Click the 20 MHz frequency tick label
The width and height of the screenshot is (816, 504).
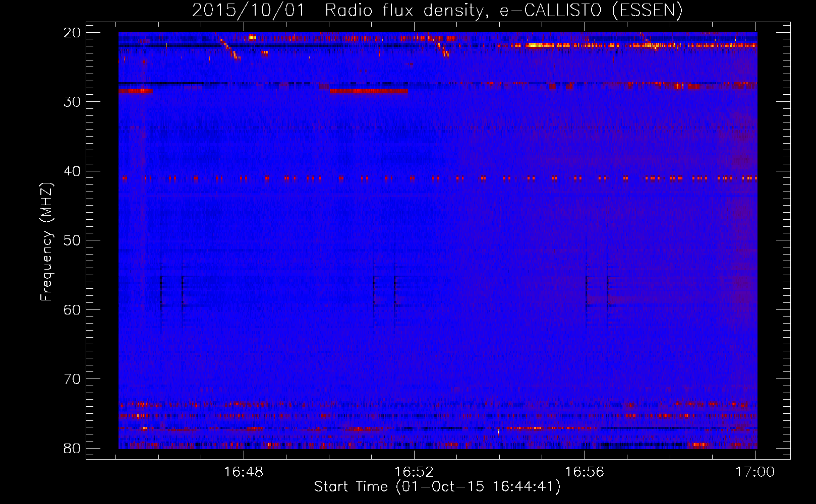(x=72, y=33)
